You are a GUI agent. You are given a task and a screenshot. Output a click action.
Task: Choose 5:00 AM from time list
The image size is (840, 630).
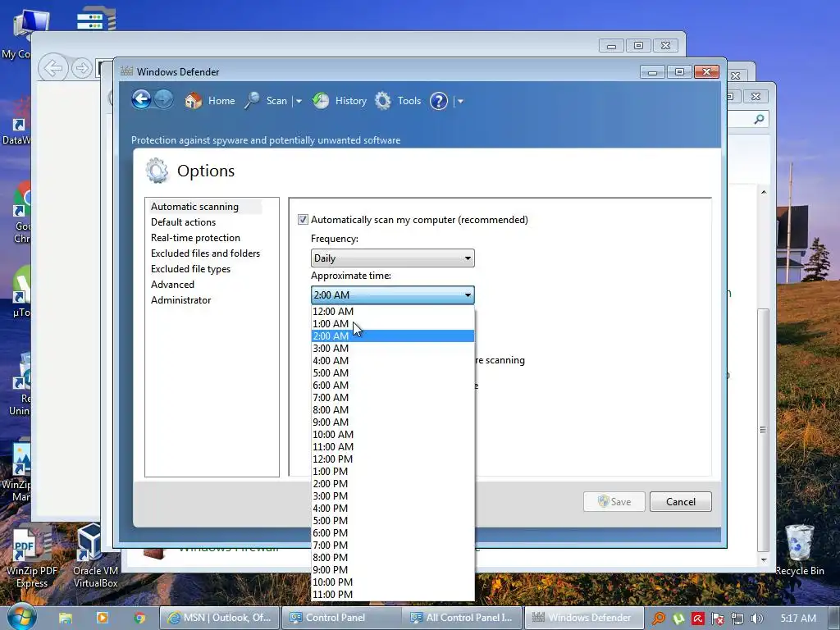click(x=393, y=373)
